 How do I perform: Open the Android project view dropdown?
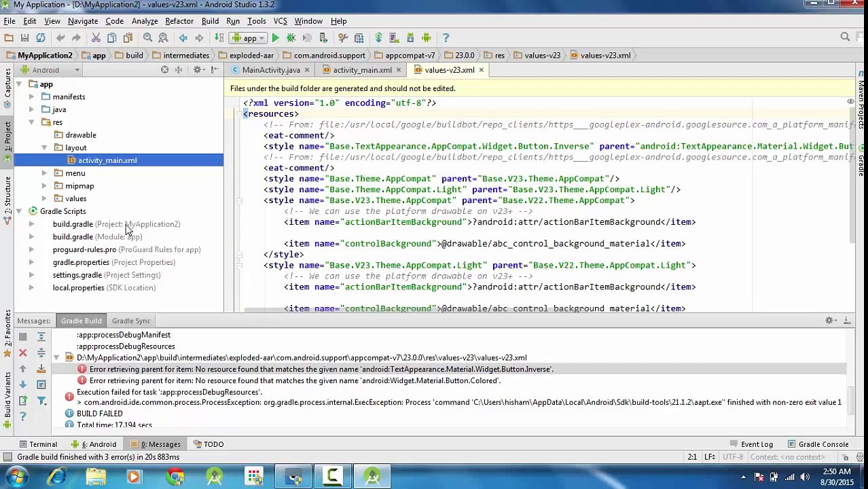coord(50,70)
